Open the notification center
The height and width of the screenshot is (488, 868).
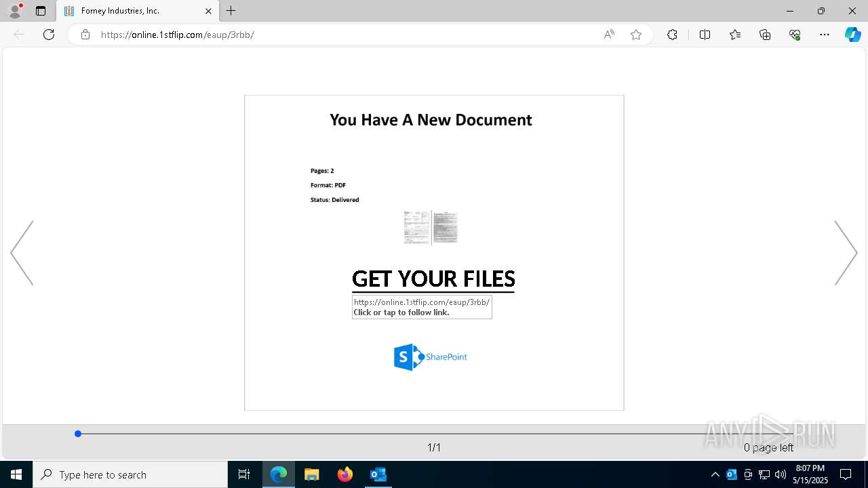click(x=846, y=474)
